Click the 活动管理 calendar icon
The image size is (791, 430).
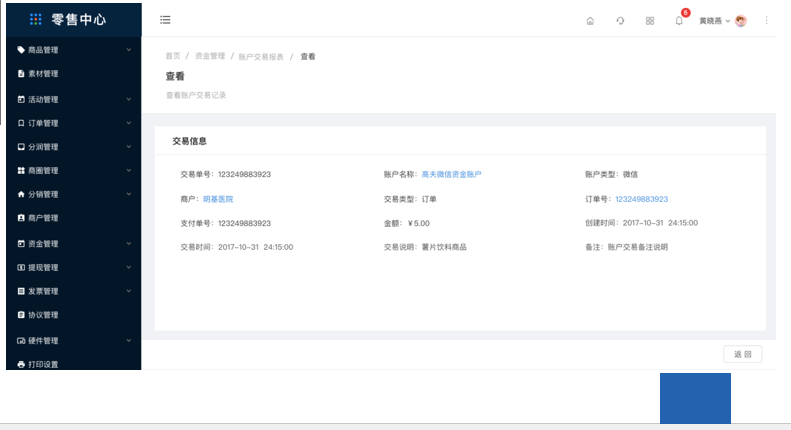pyautogui.click(x=21, y=99)
